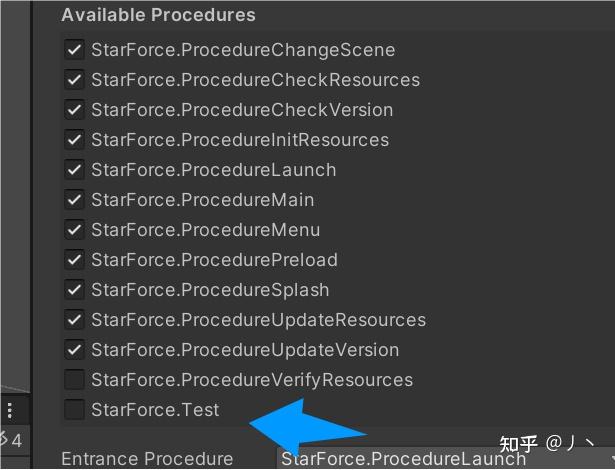Disable StarForce.ProcedureUpdateVersion procedure
615x470 pixels.
75,350
